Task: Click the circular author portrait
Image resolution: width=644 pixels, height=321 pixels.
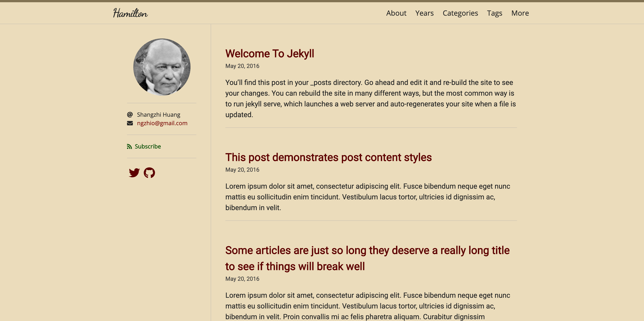Action: click(162, 67)
